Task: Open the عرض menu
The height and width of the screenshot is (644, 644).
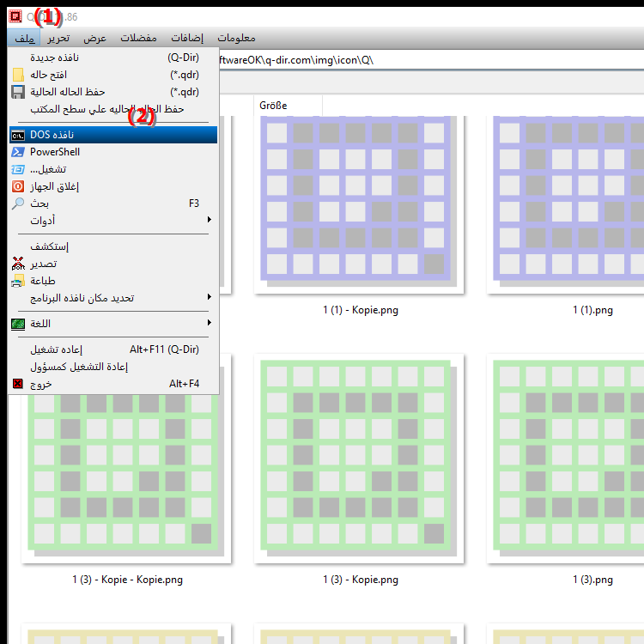Action: tap(94, 38)
